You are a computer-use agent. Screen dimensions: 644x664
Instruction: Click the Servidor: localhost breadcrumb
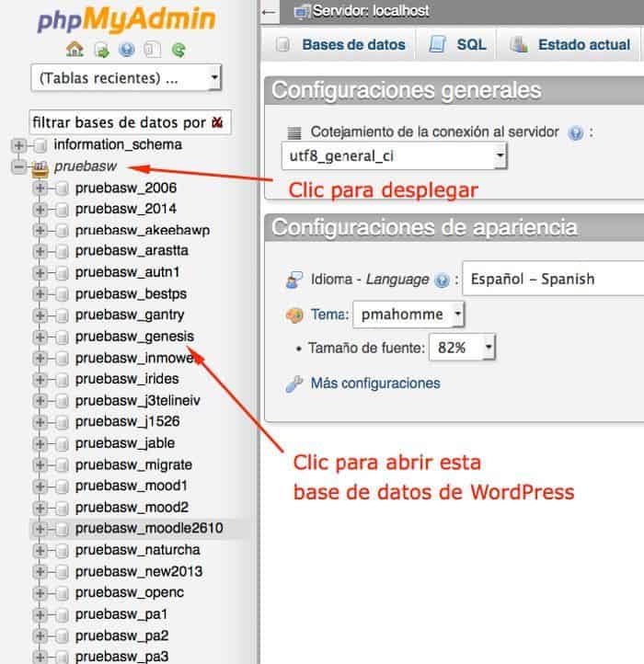(371, 11)
